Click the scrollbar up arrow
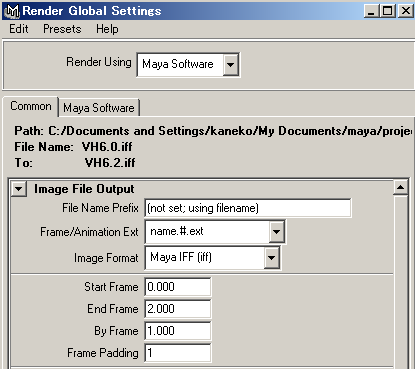Screen dimensions: 415x369 [401, 188]
